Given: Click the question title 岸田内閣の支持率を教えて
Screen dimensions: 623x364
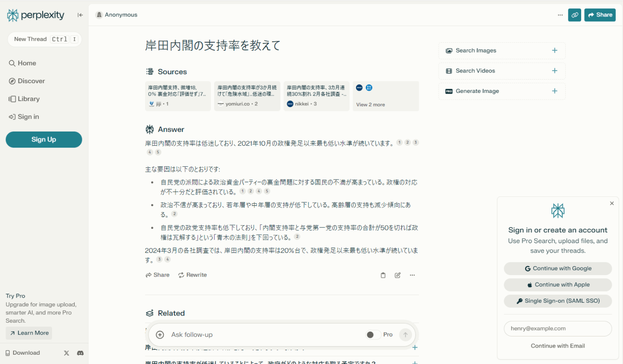Looking at the screenshot, I should (213, 45).
